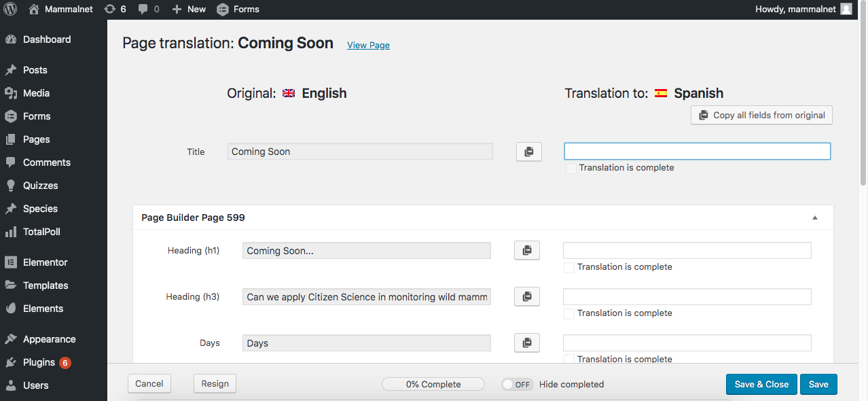Screen dimensions: 868x401
Task: Mark Heading (h1) translation as complete
Action: pyautogui.click(x=569, y=267)
